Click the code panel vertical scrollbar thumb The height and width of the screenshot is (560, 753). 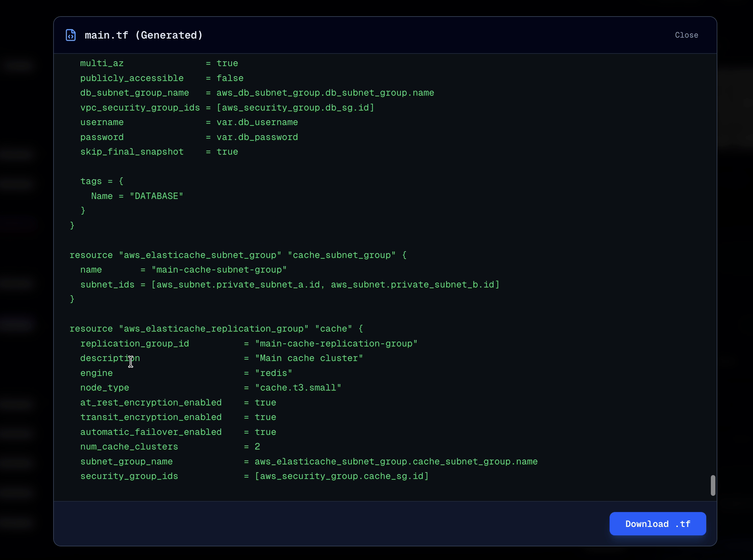(713, 485)
